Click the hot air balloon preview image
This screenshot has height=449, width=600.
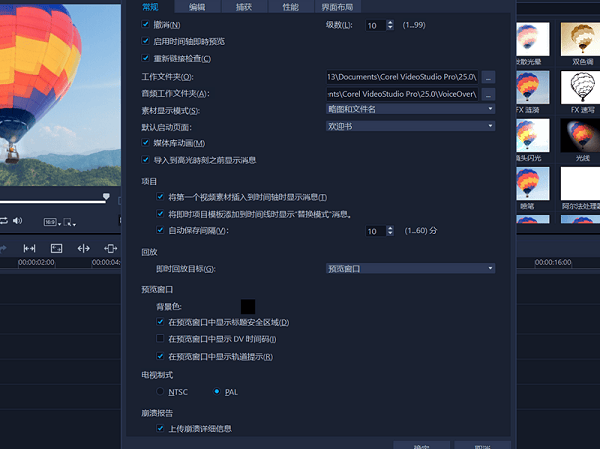click(x=60, y=95)
